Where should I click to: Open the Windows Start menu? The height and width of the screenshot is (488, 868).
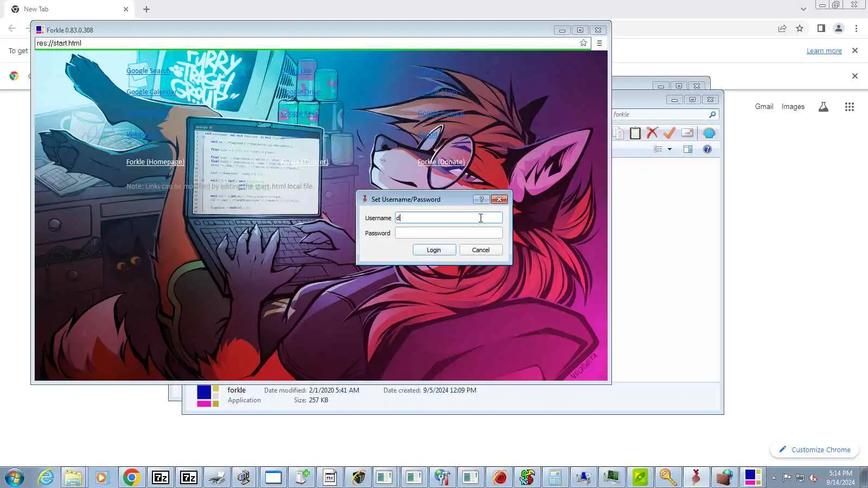15,478
